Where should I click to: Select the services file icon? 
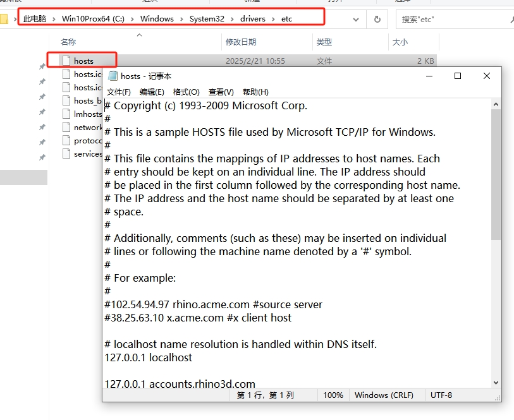[x=68, y=154]
